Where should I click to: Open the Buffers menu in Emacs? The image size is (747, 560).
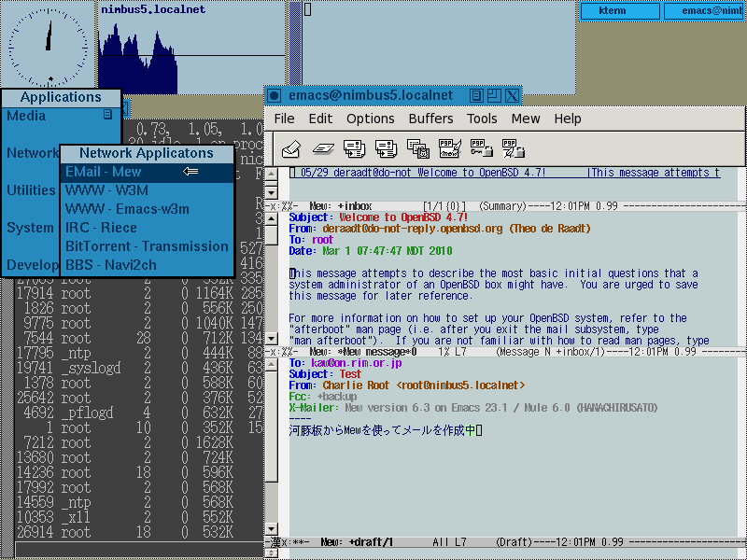[x=430, y=119]
